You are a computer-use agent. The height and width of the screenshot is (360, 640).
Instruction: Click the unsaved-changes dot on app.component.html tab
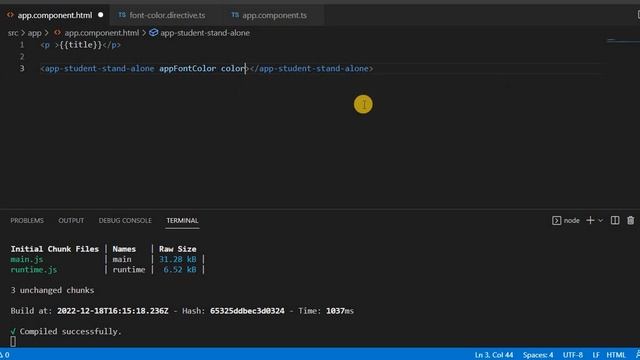[100, 15]
